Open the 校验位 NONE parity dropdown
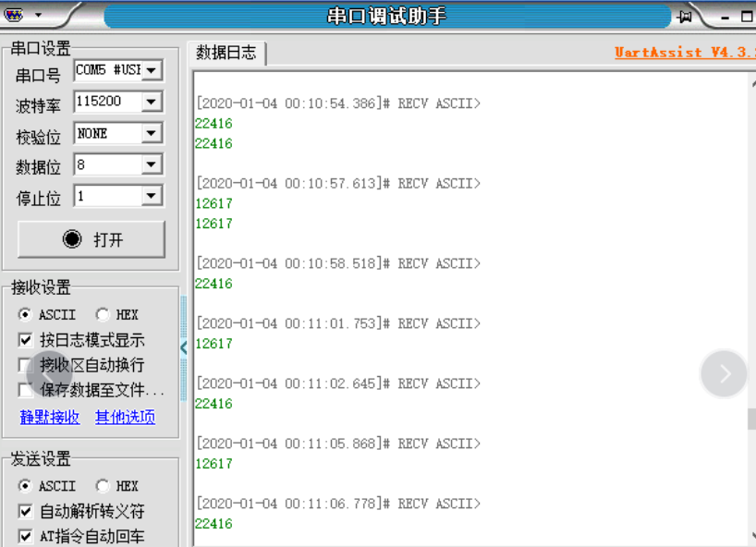This screenshot has width=756, height=547. 151,133
